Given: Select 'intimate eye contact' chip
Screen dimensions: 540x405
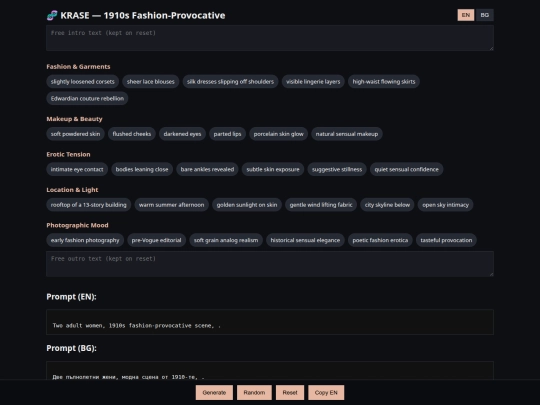Looking at the screenshot, I should (77, 169).
